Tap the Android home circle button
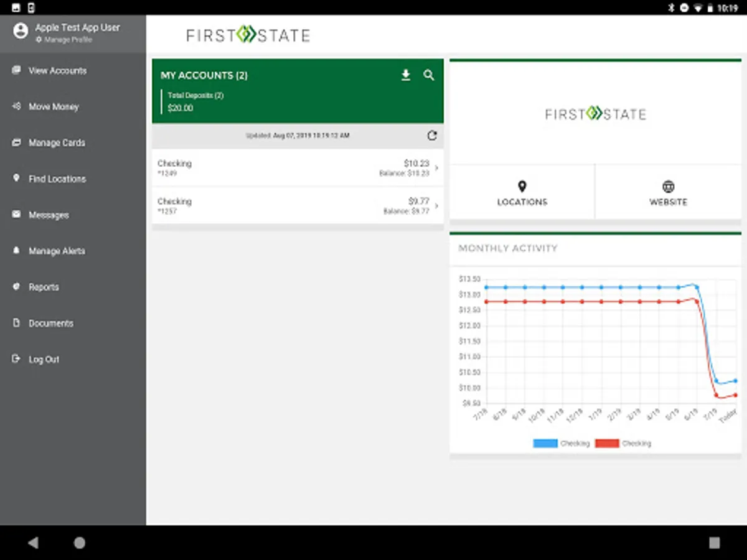 pyautogui.click(x=80, y=543)
